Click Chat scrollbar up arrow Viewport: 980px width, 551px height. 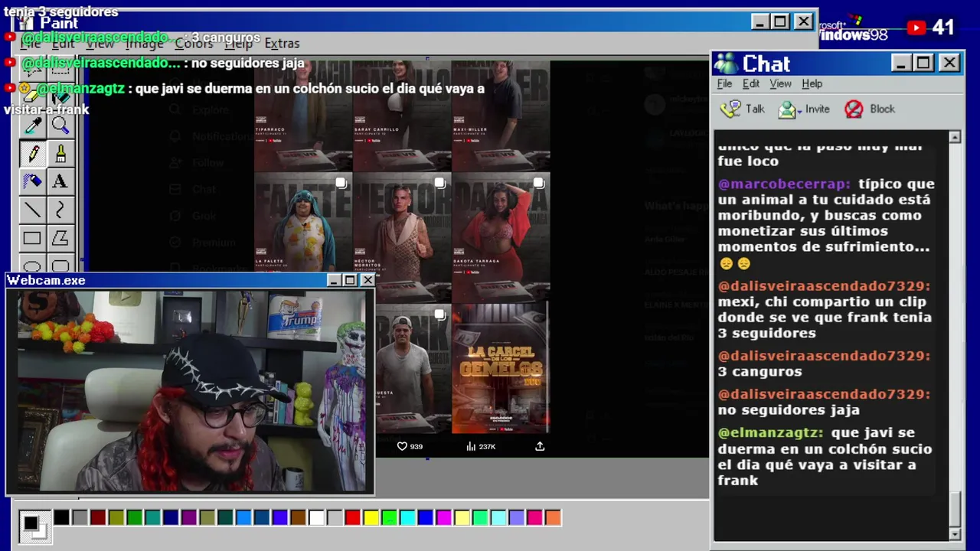click(x=955, y=137)
